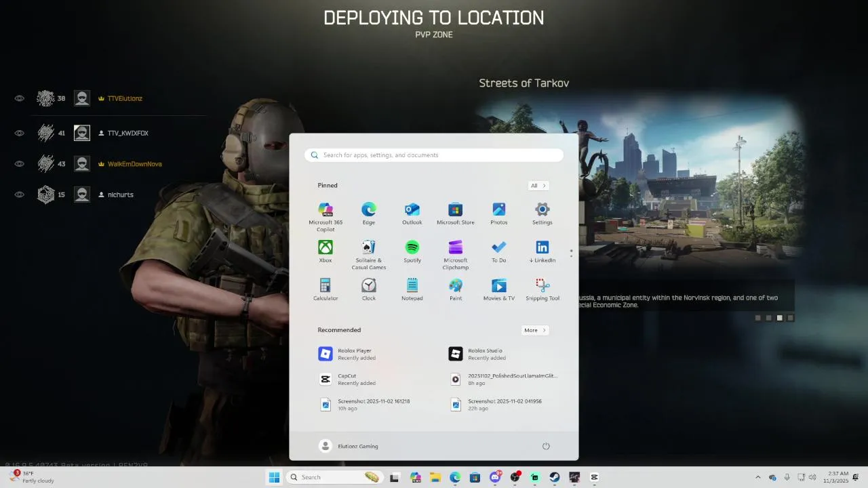868x488 pixels.
Task: Toggle eye icon beside nichurts
Action: point(19,195)
